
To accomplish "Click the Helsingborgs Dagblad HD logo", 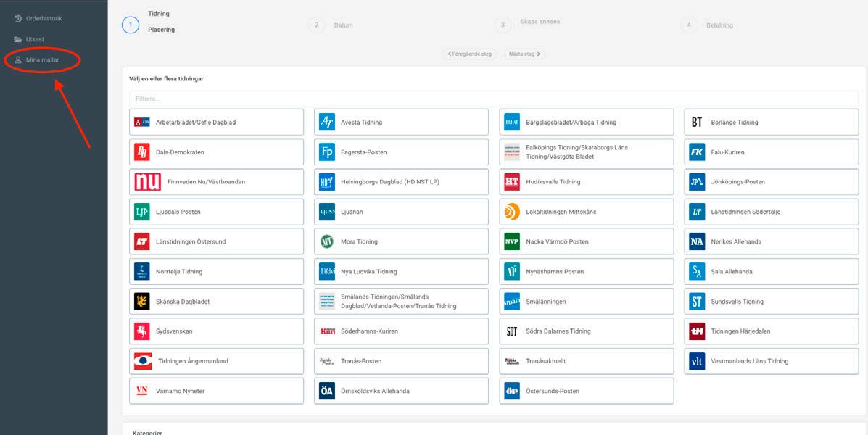I will [327, 181].
